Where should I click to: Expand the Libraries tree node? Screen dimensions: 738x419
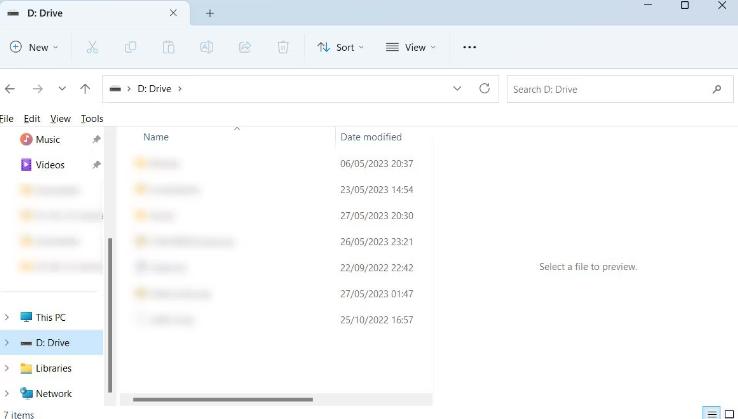pos(7,368)
